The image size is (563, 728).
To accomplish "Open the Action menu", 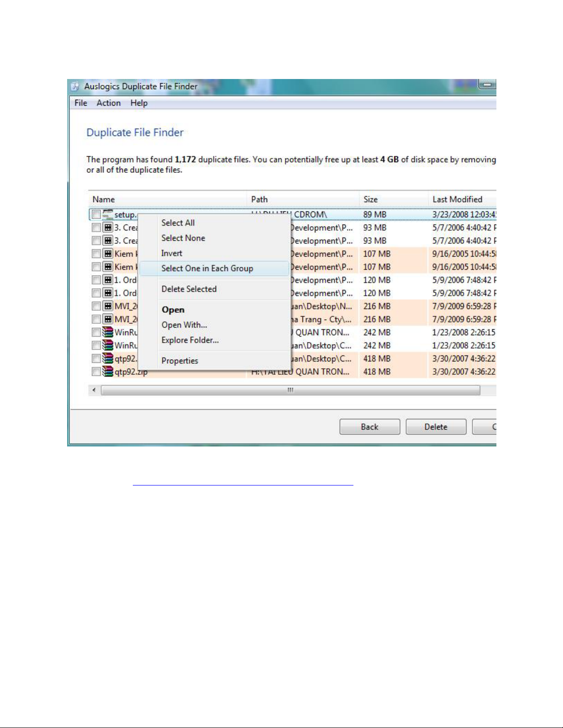I will pyautogui.click(x=108, y=103).
